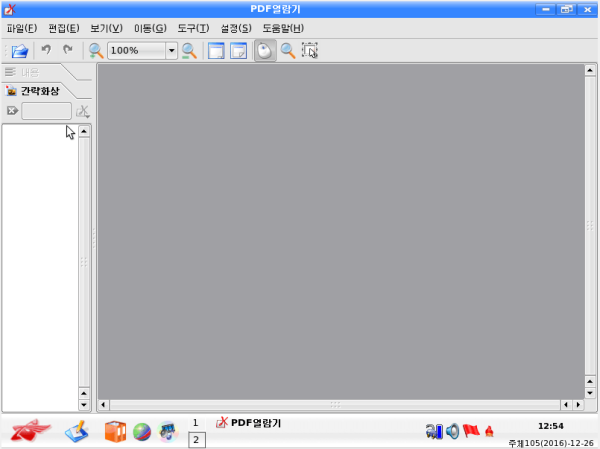Click the thumbnail search input field
Image resolution: width=600 pixels, height=449 pixels.
[x=46, y=111]
